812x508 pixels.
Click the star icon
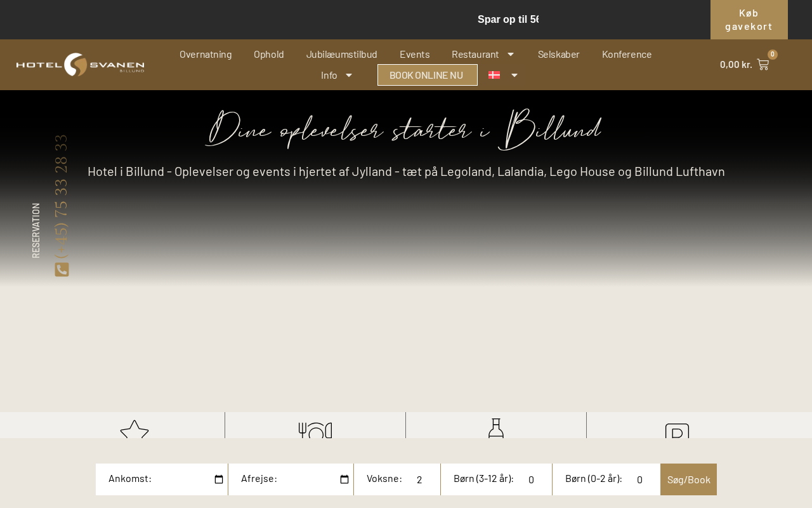click(x=134, y=429)
